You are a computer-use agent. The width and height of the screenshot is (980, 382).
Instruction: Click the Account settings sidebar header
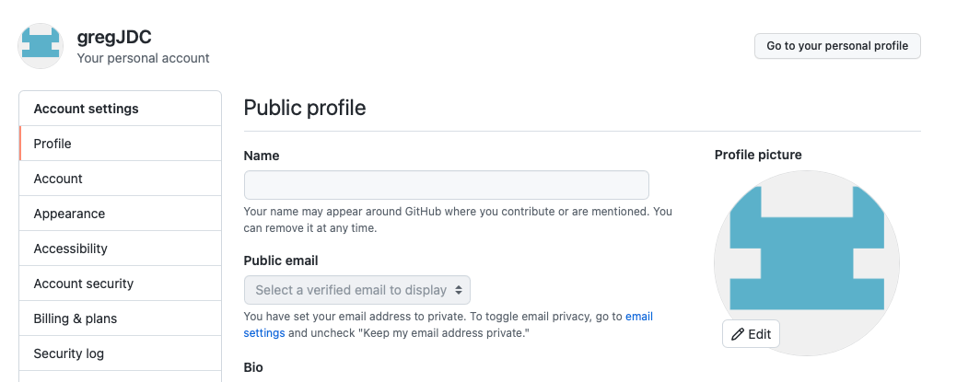pos(86,109)
